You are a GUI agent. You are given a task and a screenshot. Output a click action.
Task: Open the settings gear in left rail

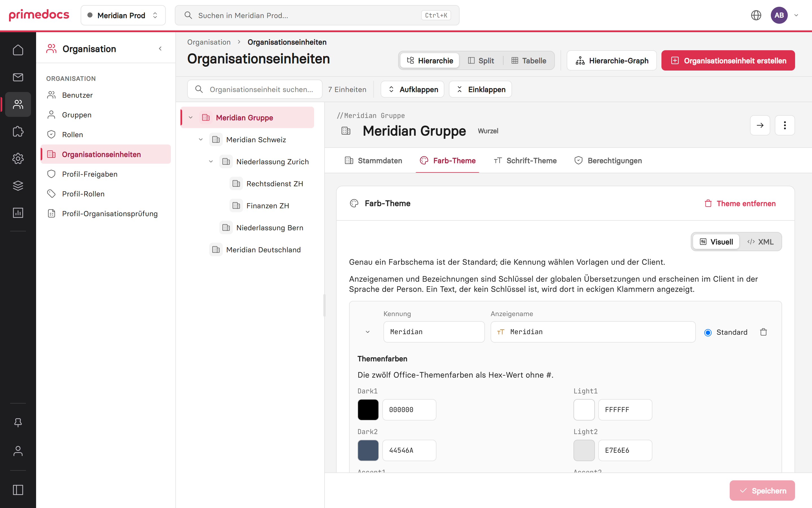click(x=18, y=159)
